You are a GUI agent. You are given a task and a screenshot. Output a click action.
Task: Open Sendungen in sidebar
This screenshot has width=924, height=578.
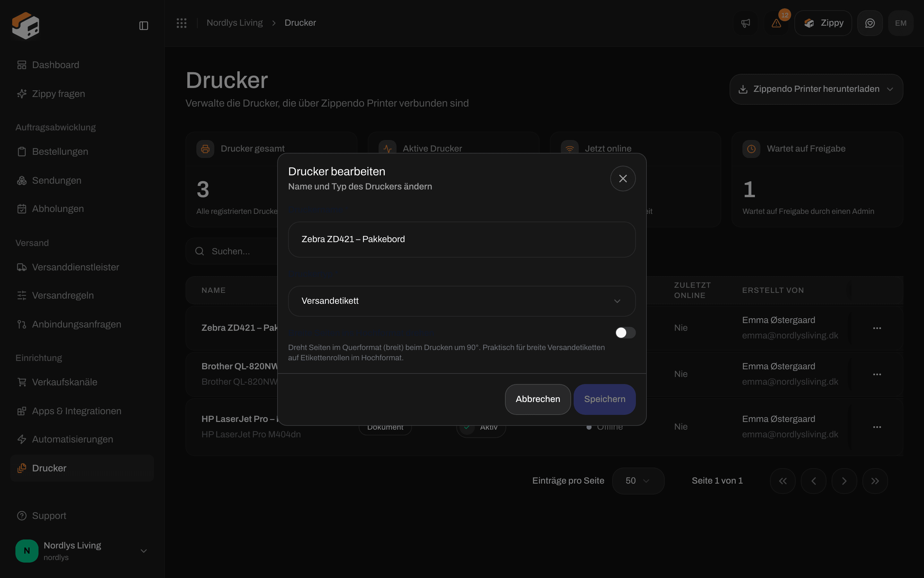tap(82, 180)
